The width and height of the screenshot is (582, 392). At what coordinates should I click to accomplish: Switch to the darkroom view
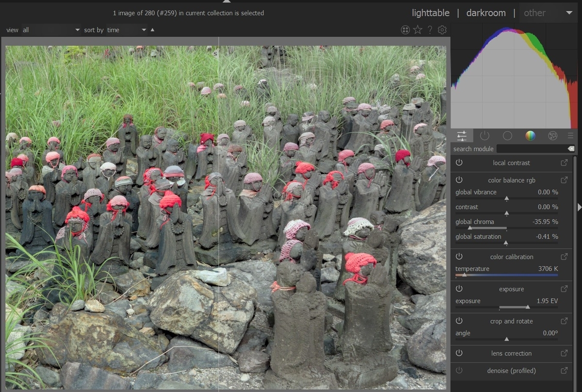coord(485,13)
